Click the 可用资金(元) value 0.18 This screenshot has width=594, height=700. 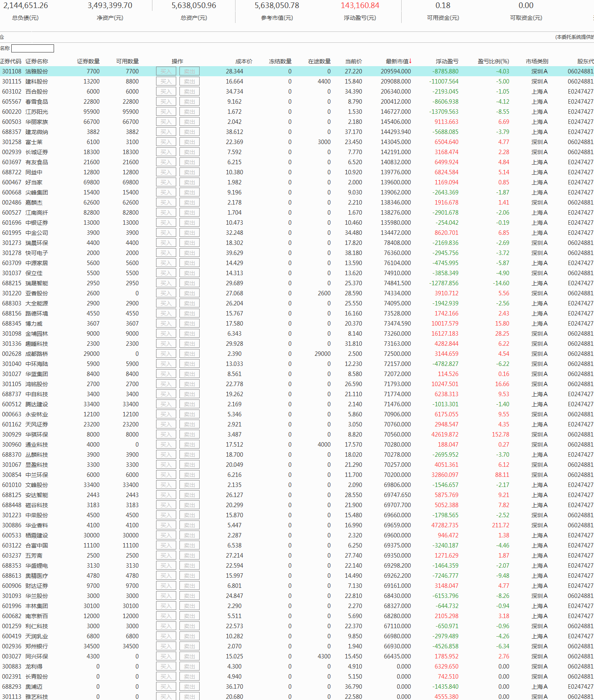point(443,6)
